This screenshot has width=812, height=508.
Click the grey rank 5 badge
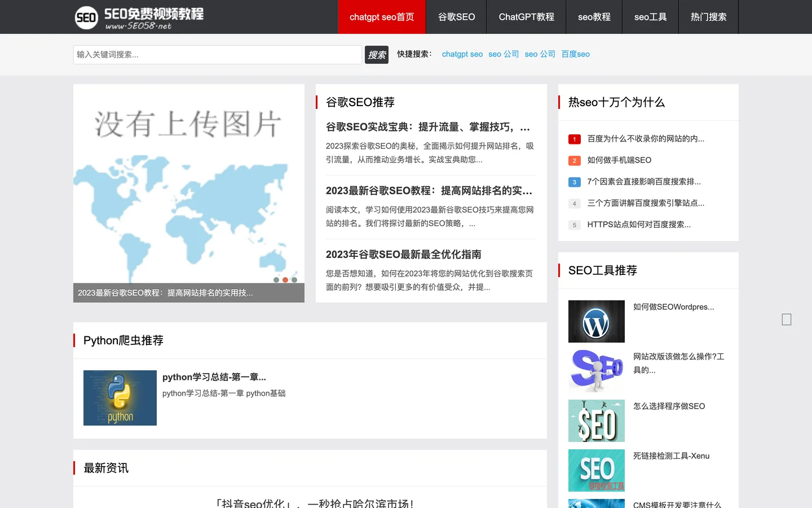(x=575, y=225)
